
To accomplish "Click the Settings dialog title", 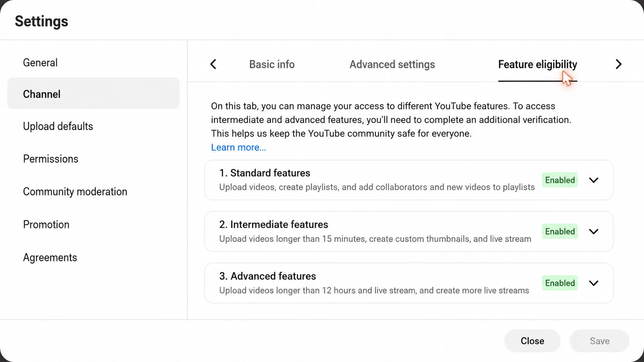I will pyautogui.click(x=41, y=21).
